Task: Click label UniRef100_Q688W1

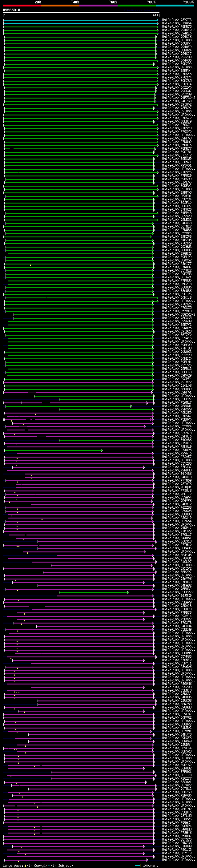Action: (176, 406)
